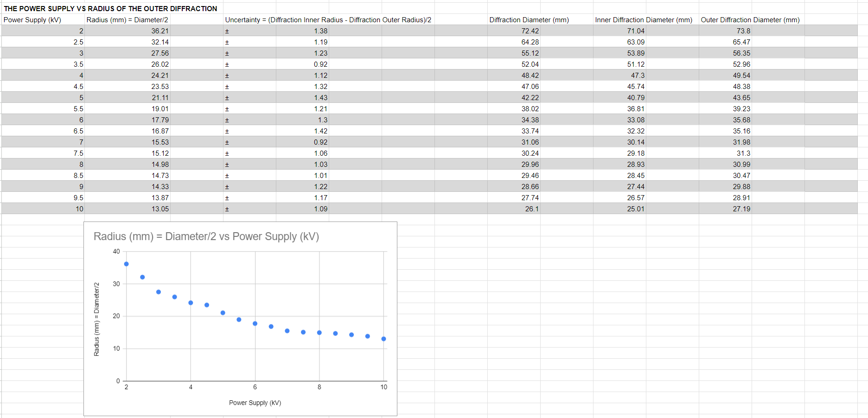Select diffraction diameter cell 64.28
868x418 pixels.
pyautogui.click(x=530, y=42)
